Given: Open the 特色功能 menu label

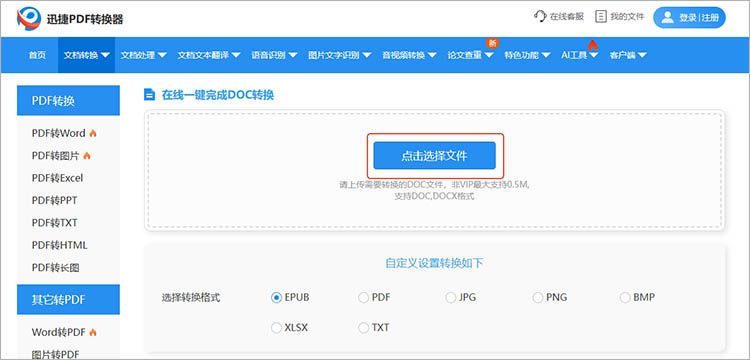Looking at the screenshot, I should pyautogui.click(x=522, y=55).
